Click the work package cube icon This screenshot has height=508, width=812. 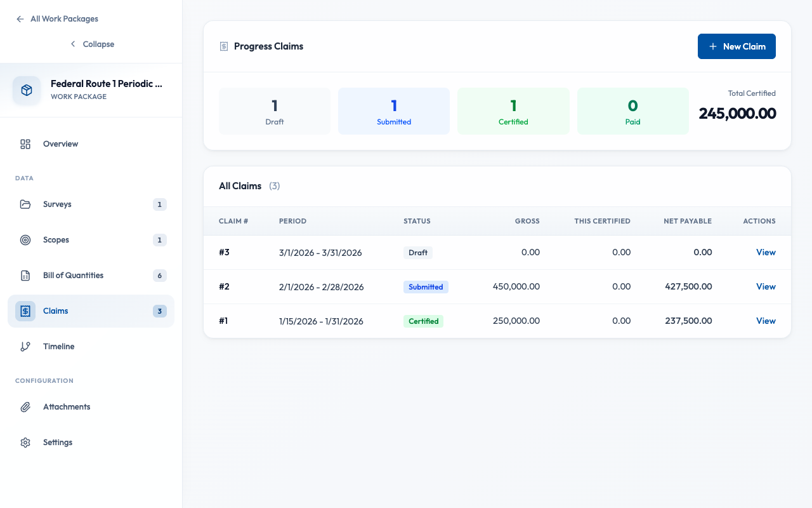27,90
